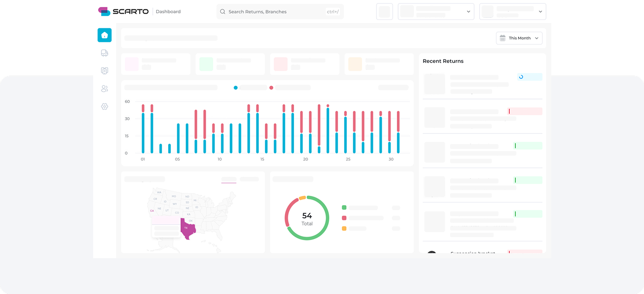Click the Dashboard label next to the logo
This screenshot has height=294, width=644.
tap(168, 12)
